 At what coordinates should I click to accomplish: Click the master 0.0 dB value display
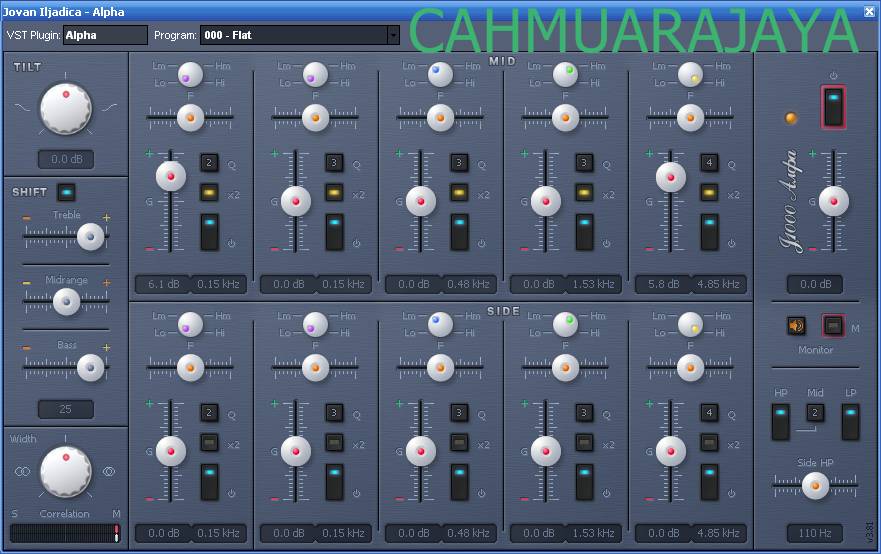[815, 284]
